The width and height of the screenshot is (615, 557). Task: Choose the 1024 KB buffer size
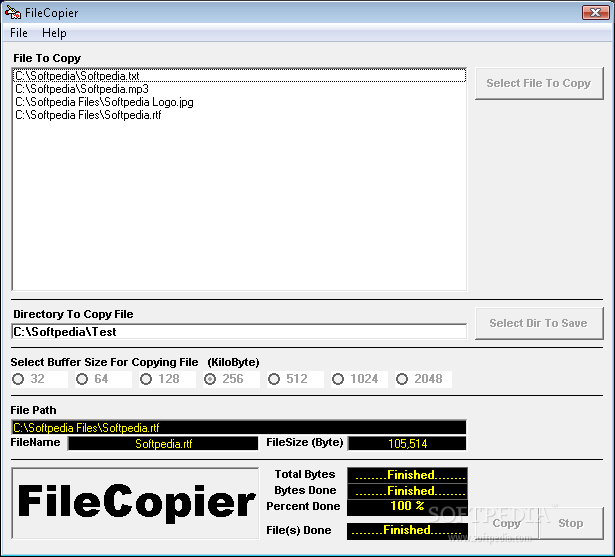click(x=359, y=379)
